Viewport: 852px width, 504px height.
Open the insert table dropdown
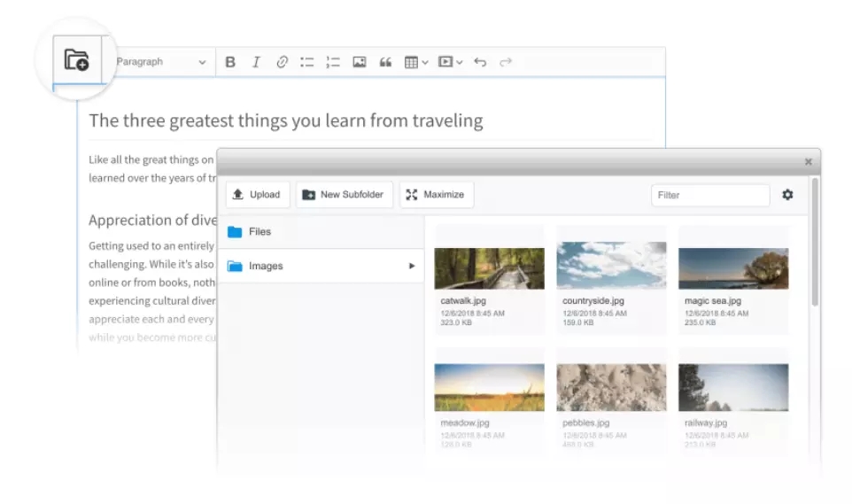pyautogui.click(x=416, y=62)
